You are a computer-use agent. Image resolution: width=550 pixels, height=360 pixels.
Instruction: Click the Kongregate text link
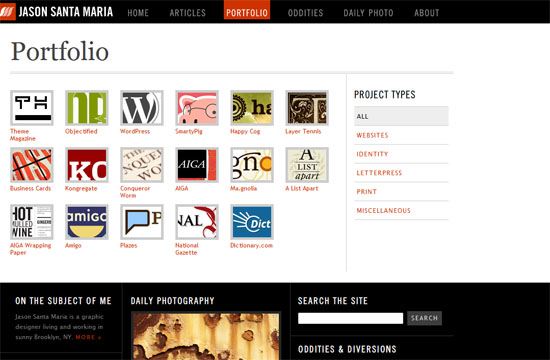pos(81,188)
